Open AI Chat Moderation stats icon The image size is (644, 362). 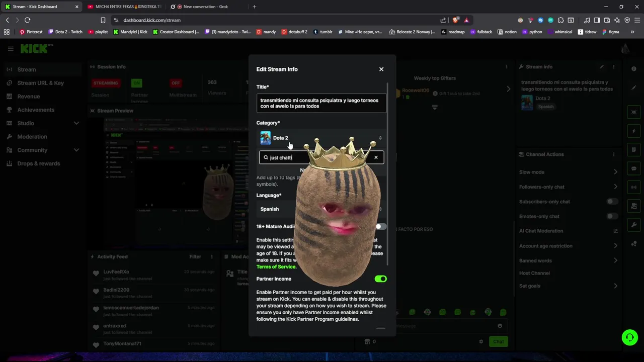(615, 231)
